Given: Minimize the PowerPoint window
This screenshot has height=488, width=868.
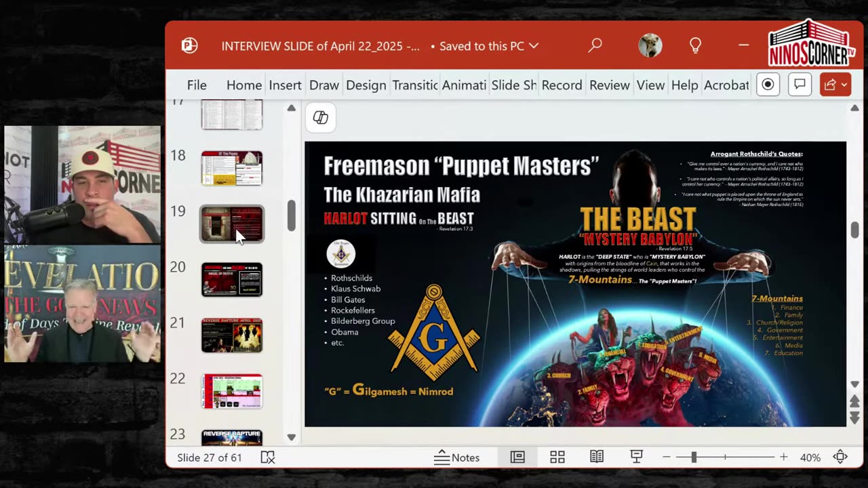Looking at the screenshot, I should [x=744, y=45].
